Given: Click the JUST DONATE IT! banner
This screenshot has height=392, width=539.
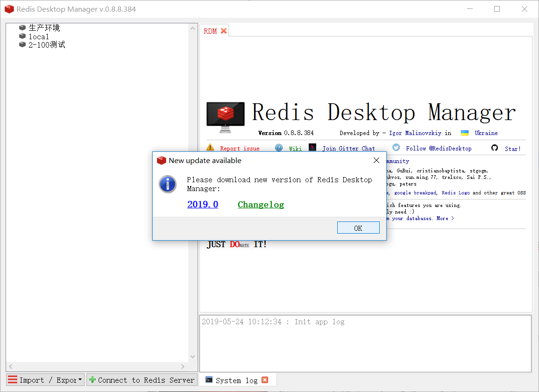Looking at the screenshot, I should [237, 244].
